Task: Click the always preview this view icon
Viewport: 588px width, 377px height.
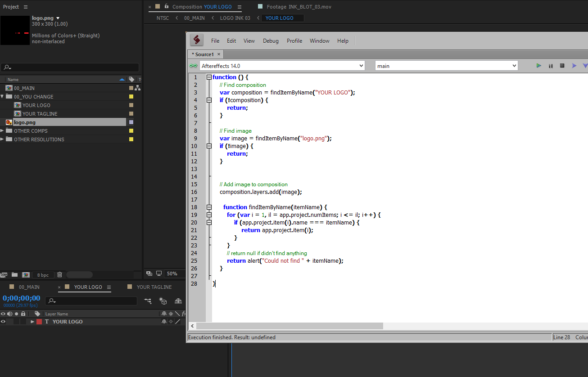Action: [149, 274]
